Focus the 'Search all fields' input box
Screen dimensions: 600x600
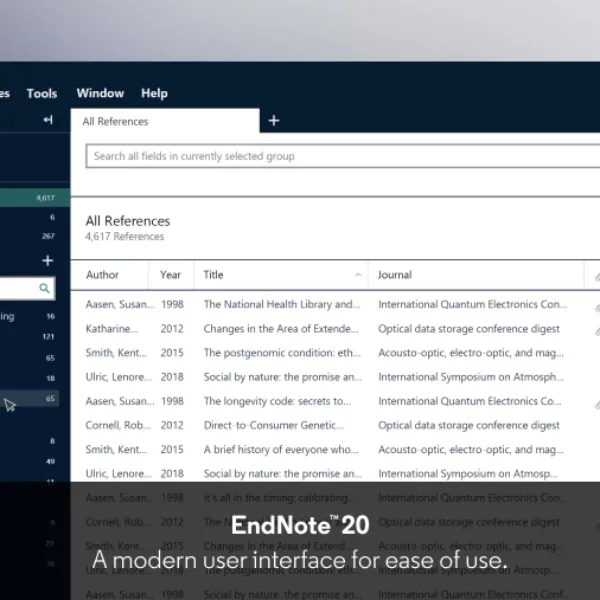[343, 156]
